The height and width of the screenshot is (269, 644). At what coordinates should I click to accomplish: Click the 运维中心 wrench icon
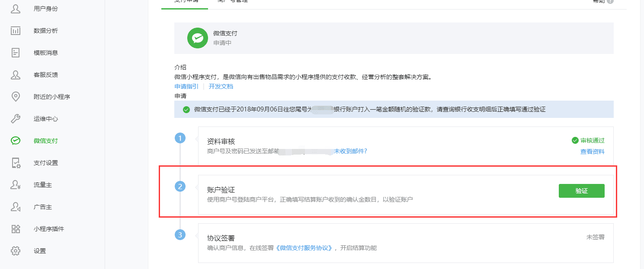(16, 119)
